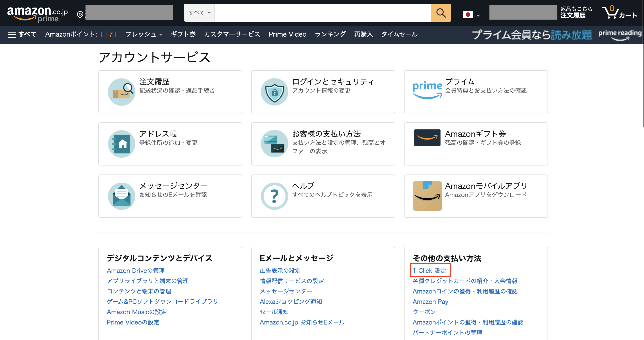
Task: Open the Amazonモバイルアプリ card title
Action: pyautogui.click(x=486, y=186)
